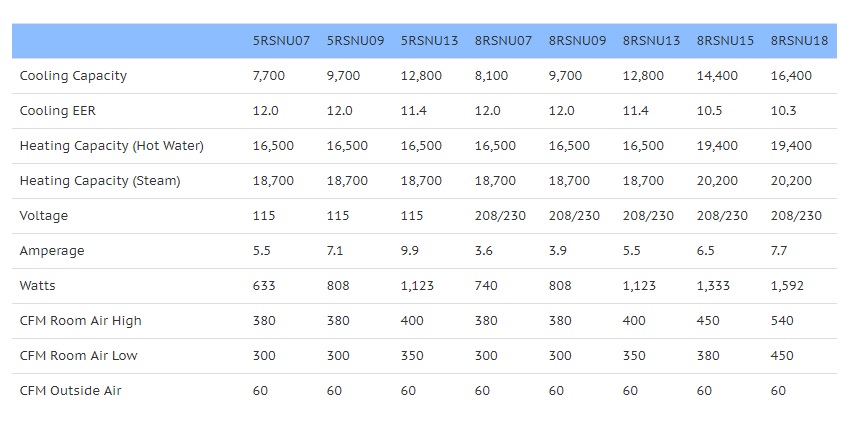Viewport: 847px width, 421px height.
Task: Click the Heating Capacity (Steam) label
Action: coord(100,181)
